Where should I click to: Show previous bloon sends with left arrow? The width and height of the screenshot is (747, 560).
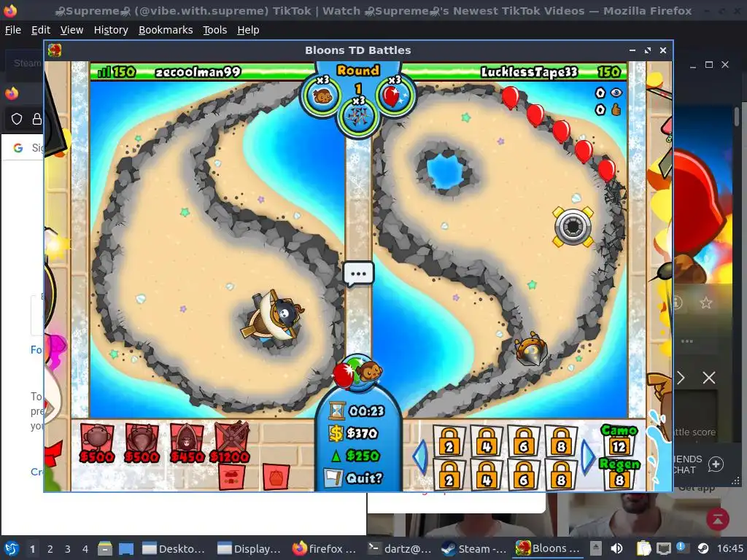point(421,457)
